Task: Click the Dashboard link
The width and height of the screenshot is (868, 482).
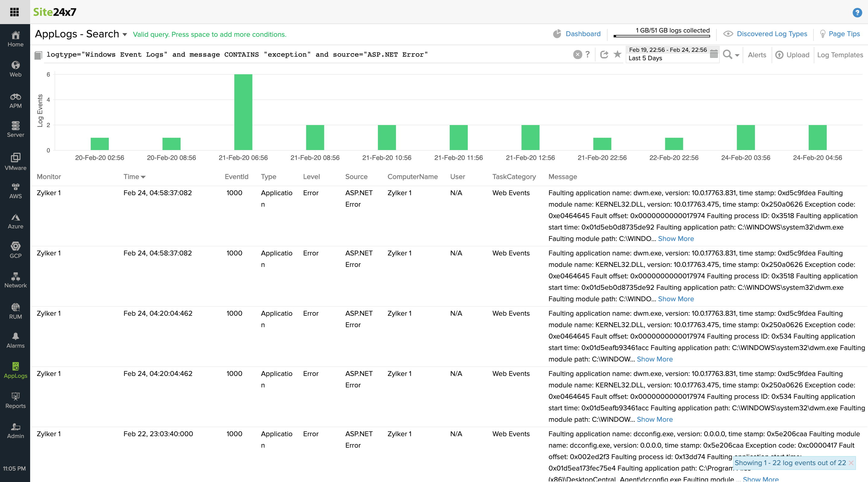Action: pos(583,34)
